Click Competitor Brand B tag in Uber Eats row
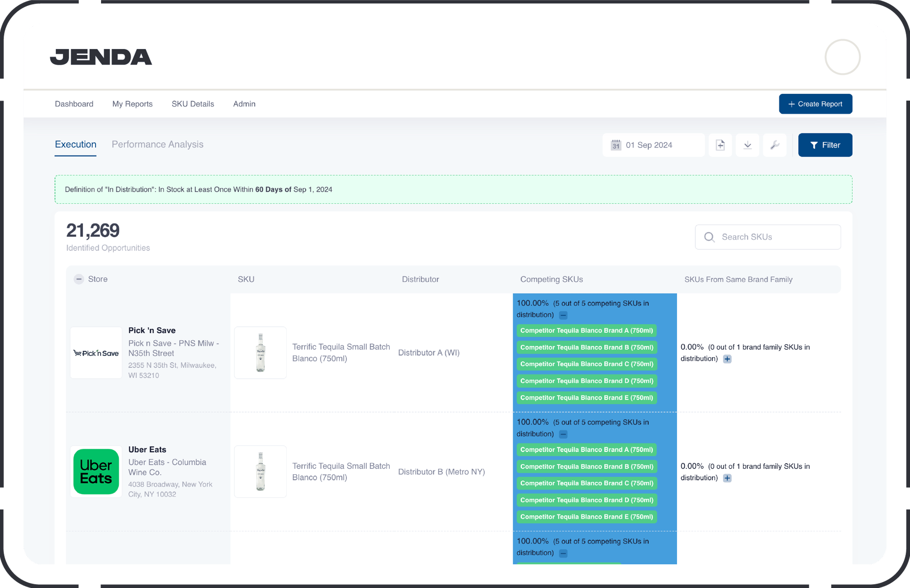 586,466
